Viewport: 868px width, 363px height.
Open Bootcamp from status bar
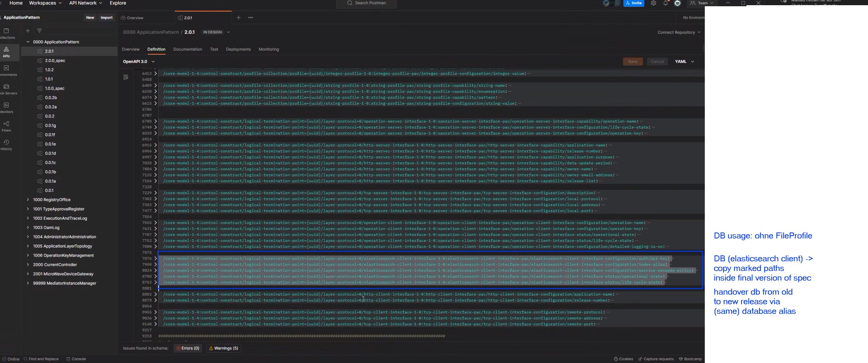690,359
